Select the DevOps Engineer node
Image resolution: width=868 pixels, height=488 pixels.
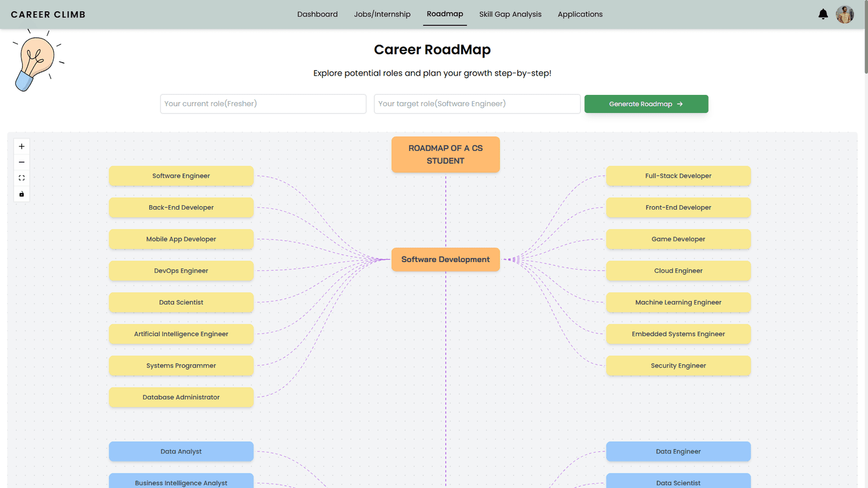(181, 271)
